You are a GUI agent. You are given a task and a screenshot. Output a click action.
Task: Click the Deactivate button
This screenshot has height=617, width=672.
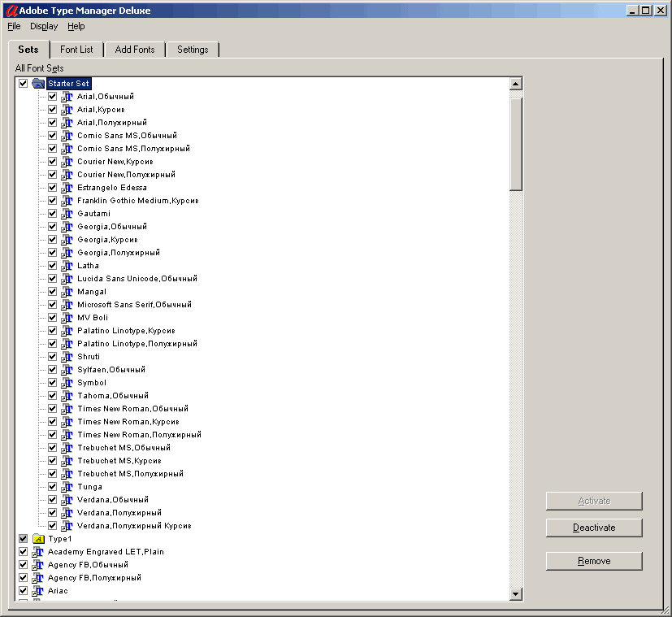(x=594, y=528)
